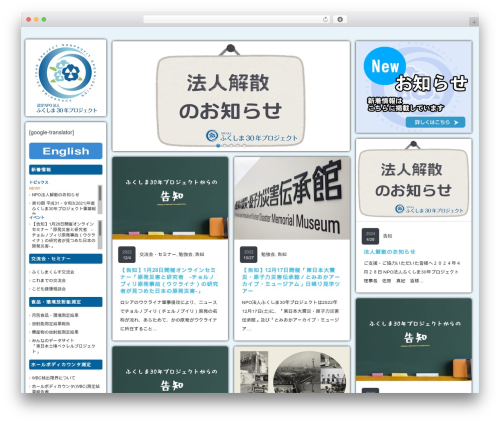Viewport: 500px width, 423px height.
Task: Select the third slider pagination dot
Action: click(231, 146)
